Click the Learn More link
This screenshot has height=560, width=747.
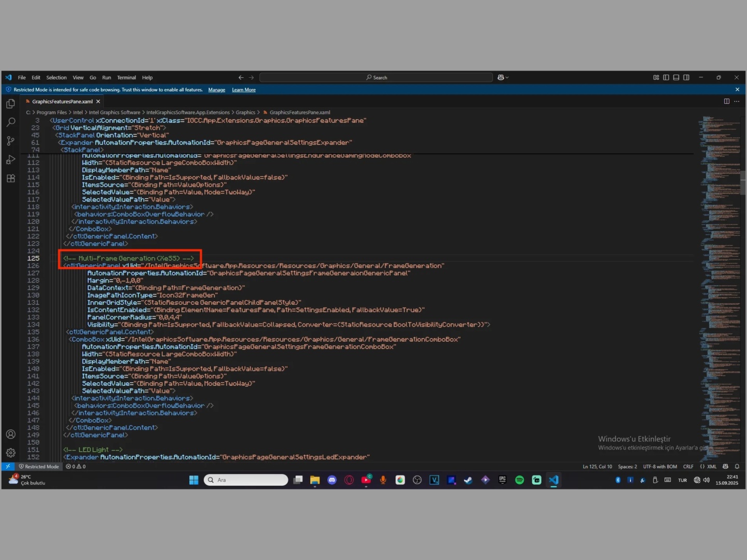click(243, 90)
